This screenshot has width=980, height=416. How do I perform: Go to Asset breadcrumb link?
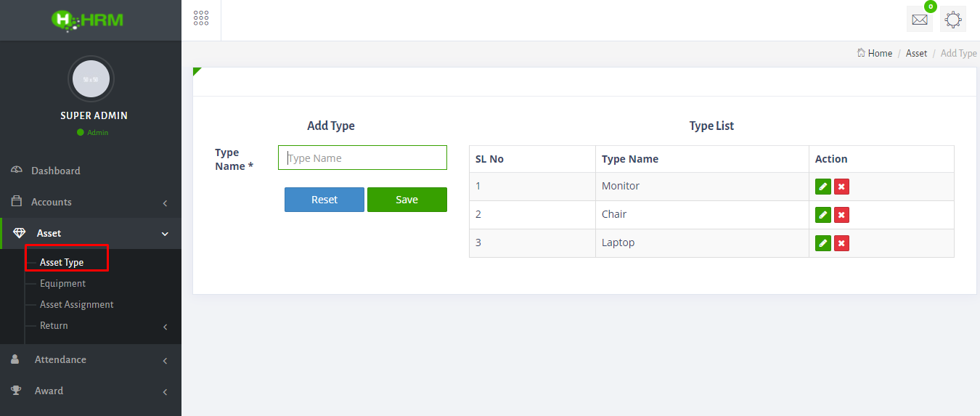click(x=916, y=53)
